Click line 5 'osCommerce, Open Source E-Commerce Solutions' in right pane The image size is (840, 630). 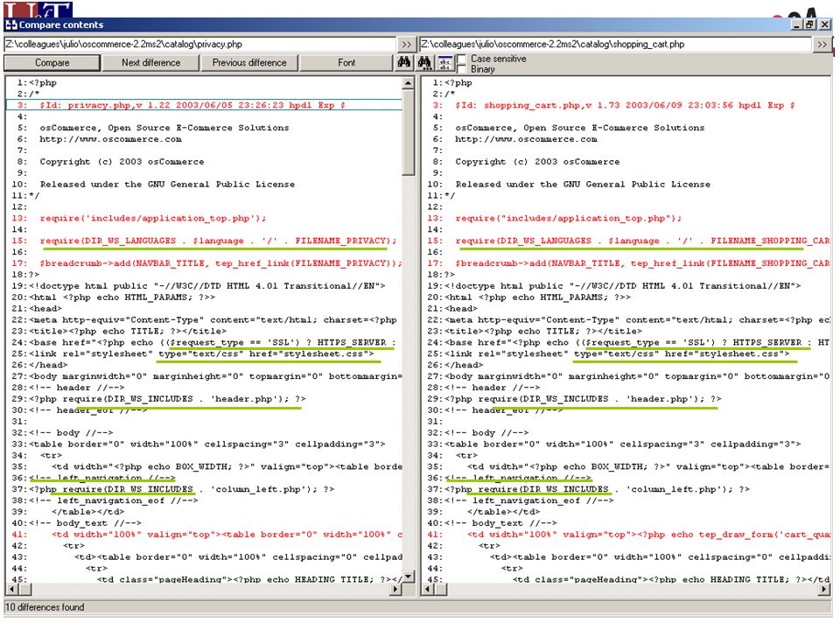pyautogui.click(x=626, y=128)
